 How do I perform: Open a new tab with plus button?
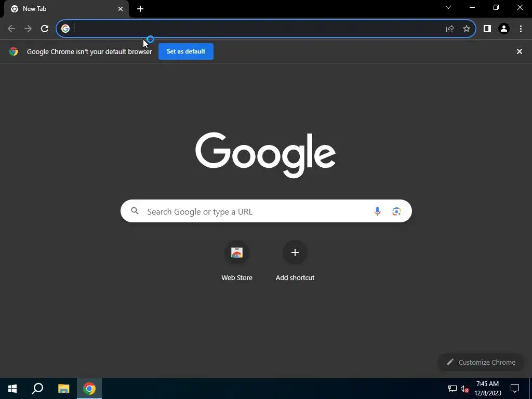click(140, 9)
